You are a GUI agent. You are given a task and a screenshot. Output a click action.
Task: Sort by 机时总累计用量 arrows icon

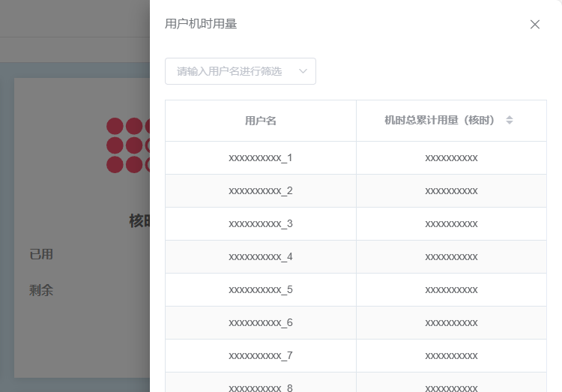pyautogui.click(x=510, y=120)
